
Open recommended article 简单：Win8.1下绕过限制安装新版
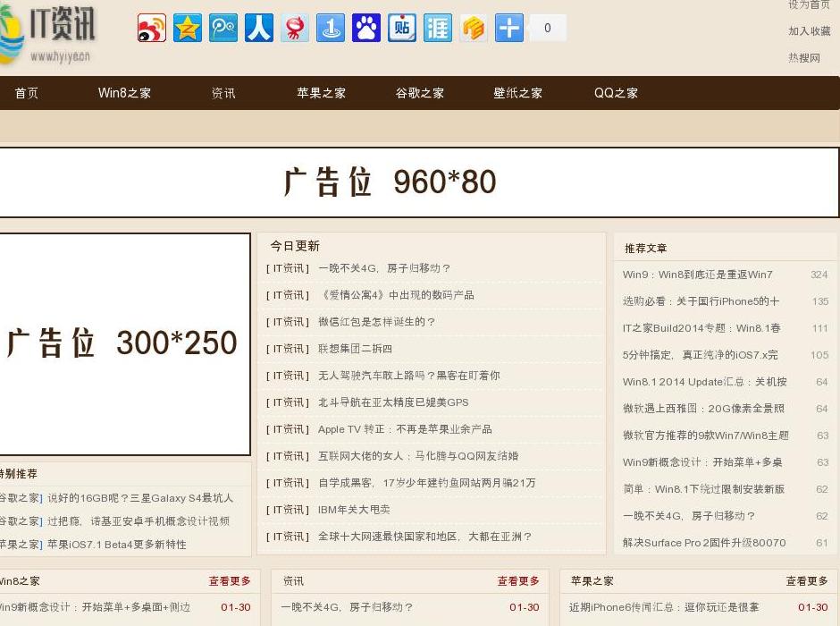tap(703, 489)
